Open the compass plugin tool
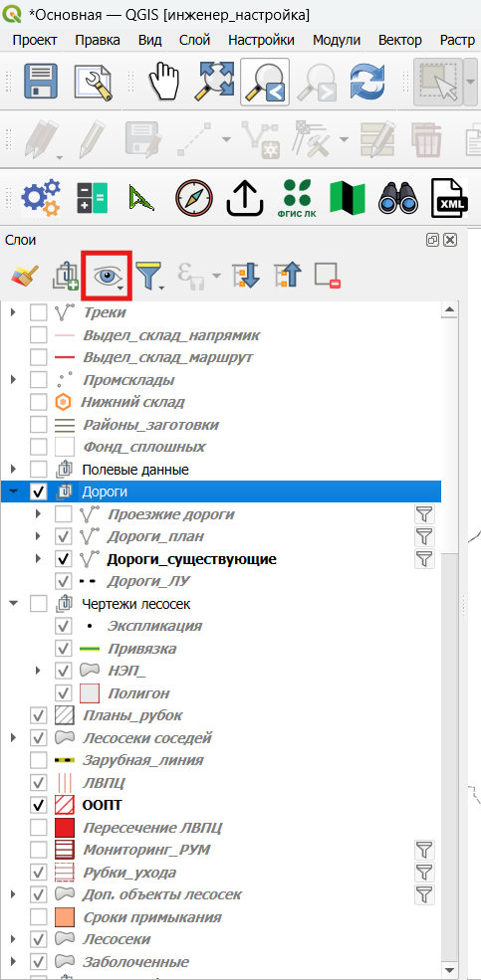This screenshot has width=481, height=980. click(x=193, y=198)
